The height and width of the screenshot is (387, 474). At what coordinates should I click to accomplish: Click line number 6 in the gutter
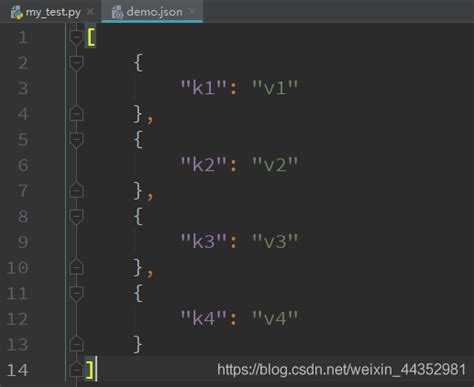point(23,165)
